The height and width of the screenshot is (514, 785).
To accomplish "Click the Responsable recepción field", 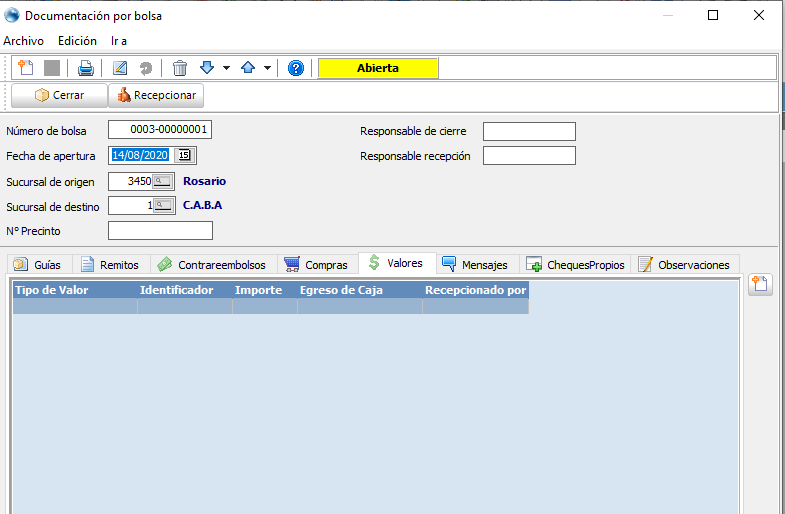I will pos(529,156).
